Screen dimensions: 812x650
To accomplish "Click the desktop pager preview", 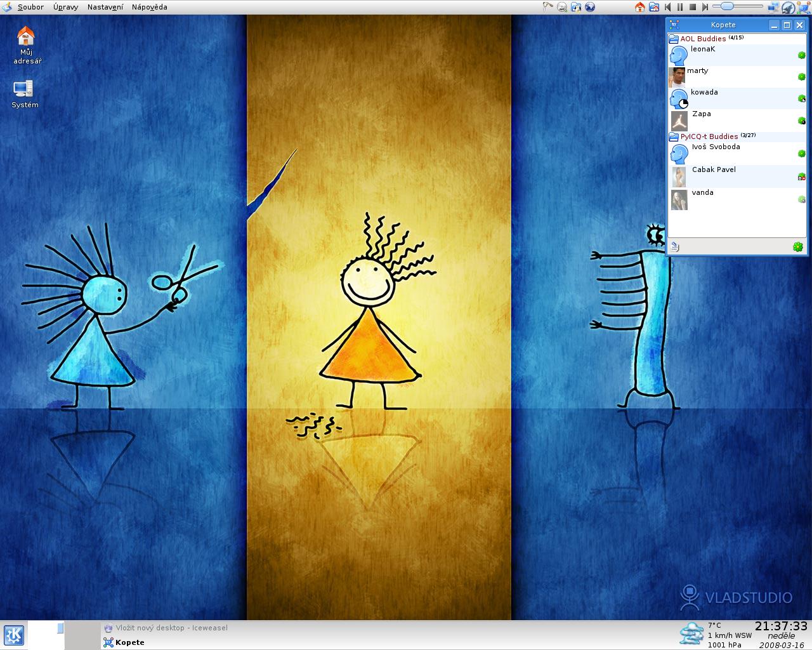I will pyautogui.click(x=46, y=635).
